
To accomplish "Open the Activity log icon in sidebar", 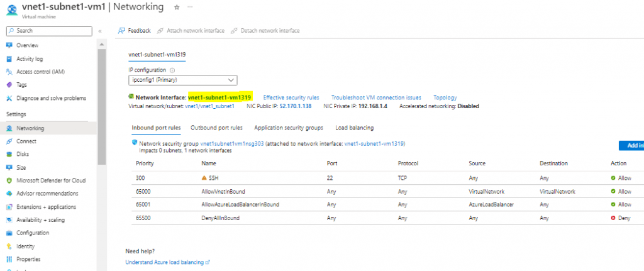I will (x=9, y=58).
